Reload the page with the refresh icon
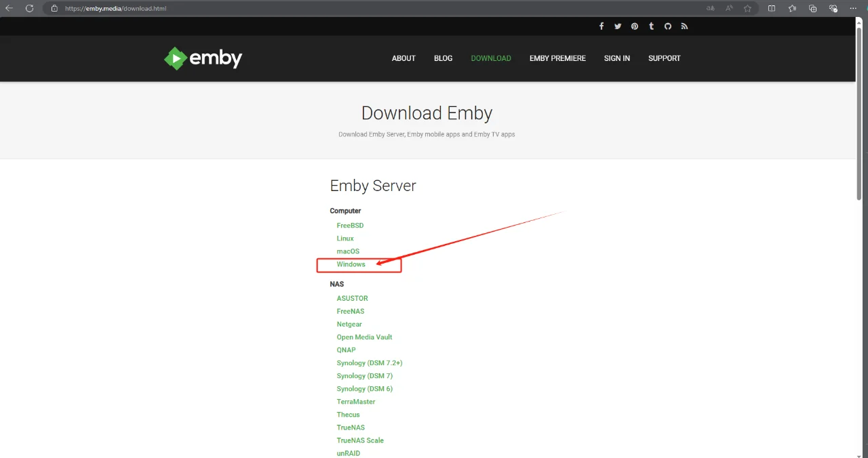The width and height of the screenshot is (868, 458). [29, 8]
